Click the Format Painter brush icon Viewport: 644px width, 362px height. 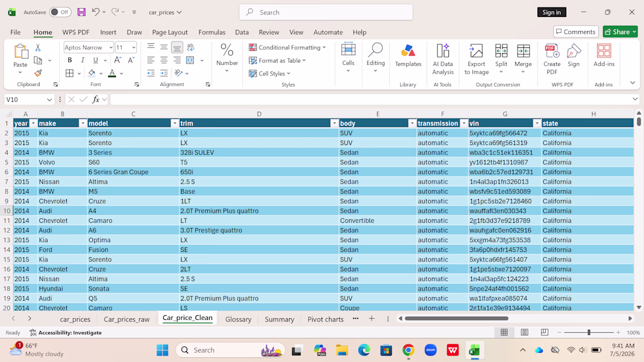pos(38,73)
